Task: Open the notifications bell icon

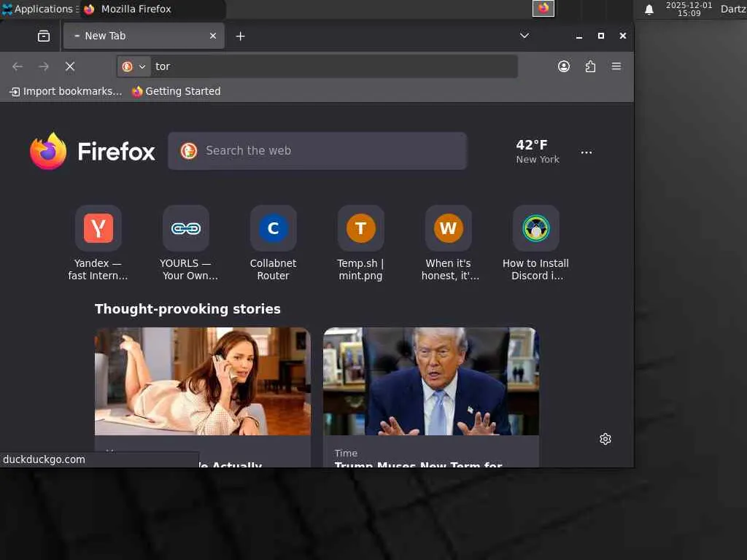Action: (649, 9)
